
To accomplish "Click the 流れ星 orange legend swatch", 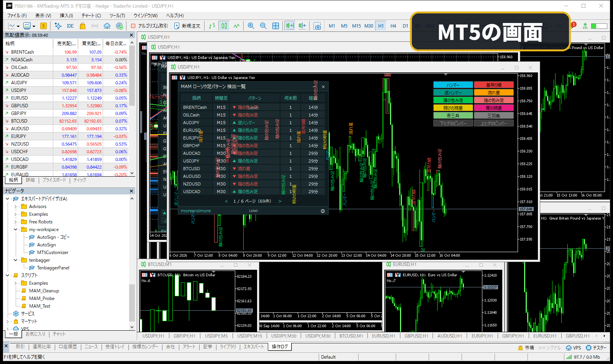I will (x=494, y=93).
